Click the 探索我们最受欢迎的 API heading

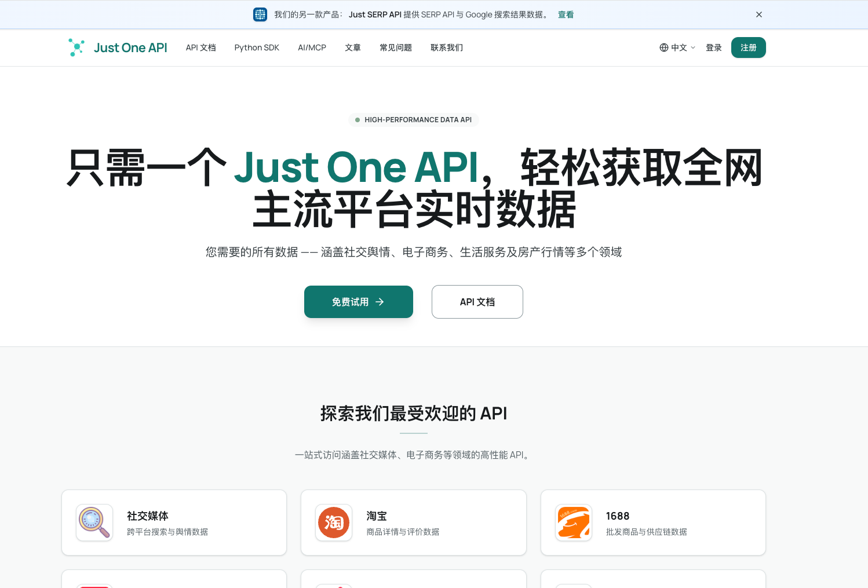414,414
